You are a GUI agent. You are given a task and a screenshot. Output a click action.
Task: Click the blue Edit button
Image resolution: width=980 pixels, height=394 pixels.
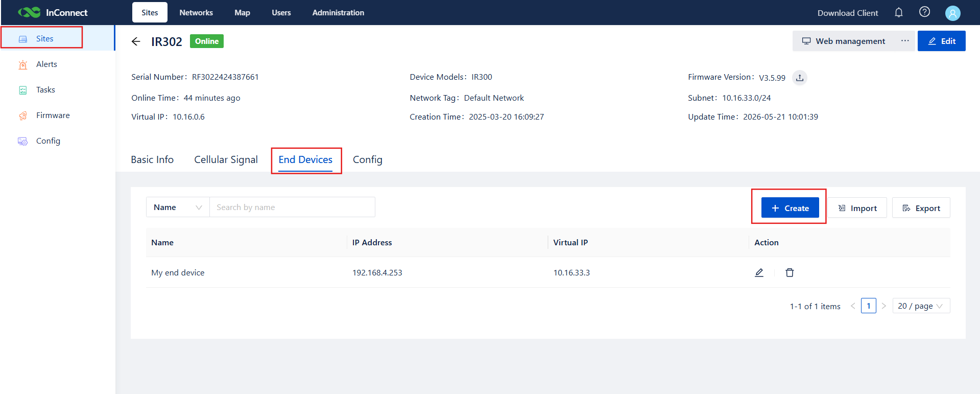[x=942, y=41]
